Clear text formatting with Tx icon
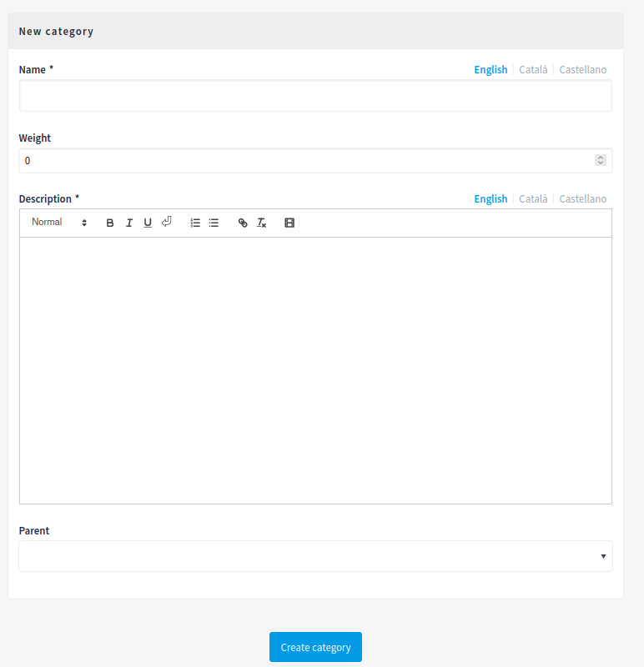The height and width of the screenshot is (667, 644). pyautogui.click(x=261, y=223)
